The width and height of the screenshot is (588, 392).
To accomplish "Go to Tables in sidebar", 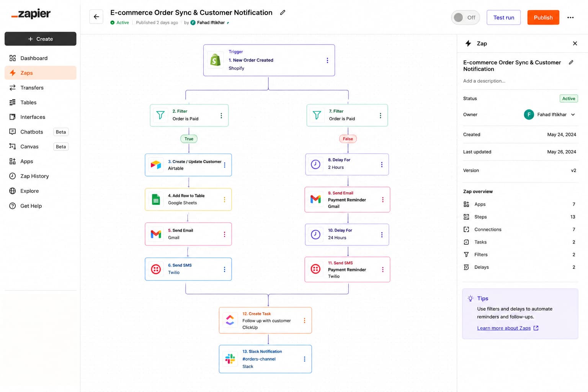I will pyautogui.click(x=40, y=102).
